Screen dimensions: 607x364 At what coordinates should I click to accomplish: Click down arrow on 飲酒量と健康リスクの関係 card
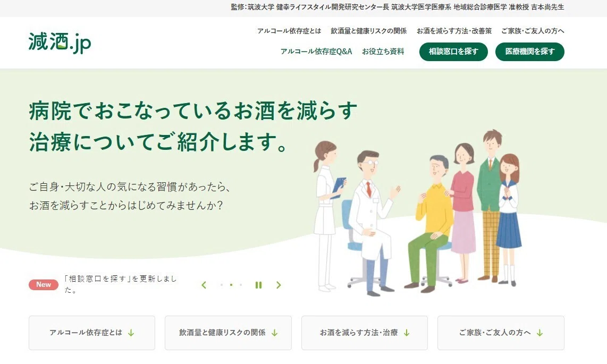[274, 333]
